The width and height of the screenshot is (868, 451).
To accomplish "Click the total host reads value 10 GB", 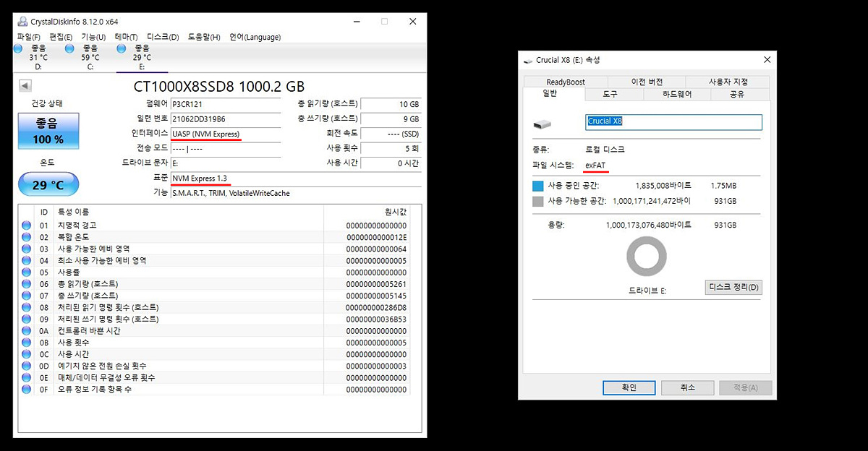I will tap(391, 104).
